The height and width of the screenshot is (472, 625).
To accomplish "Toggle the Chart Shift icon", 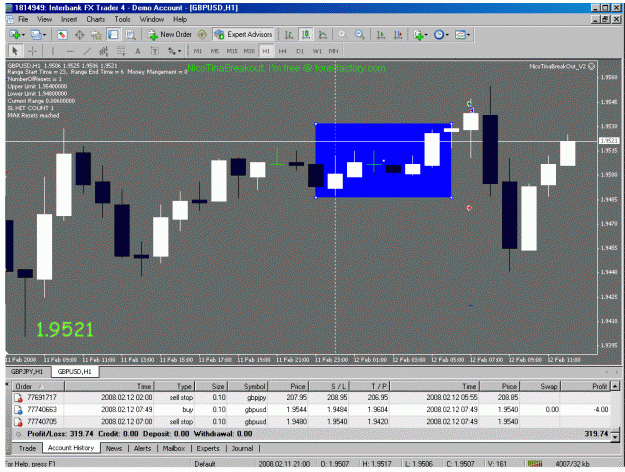I will pyautogui.click(x=398, y=35).
